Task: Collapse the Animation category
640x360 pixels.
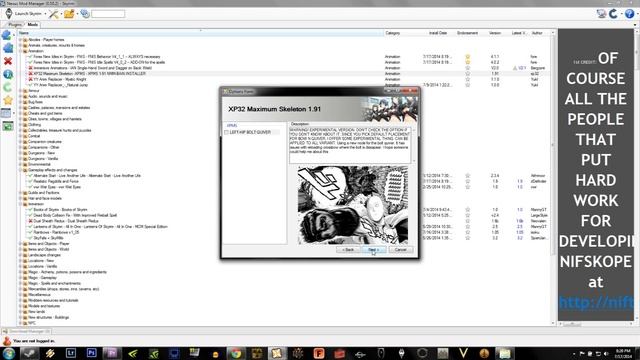Action: tap(20, 51)
